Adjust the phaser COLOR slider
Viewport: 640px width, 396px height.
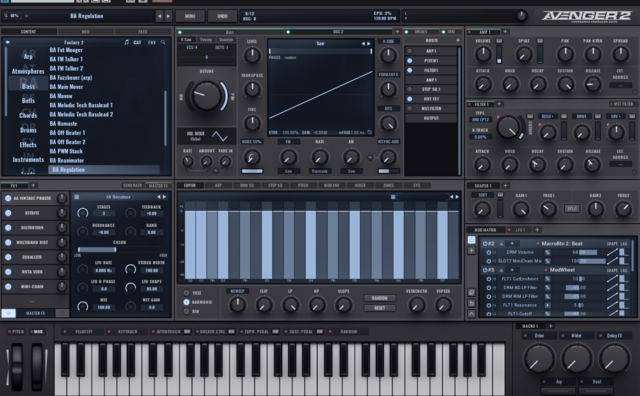(119, 249)
